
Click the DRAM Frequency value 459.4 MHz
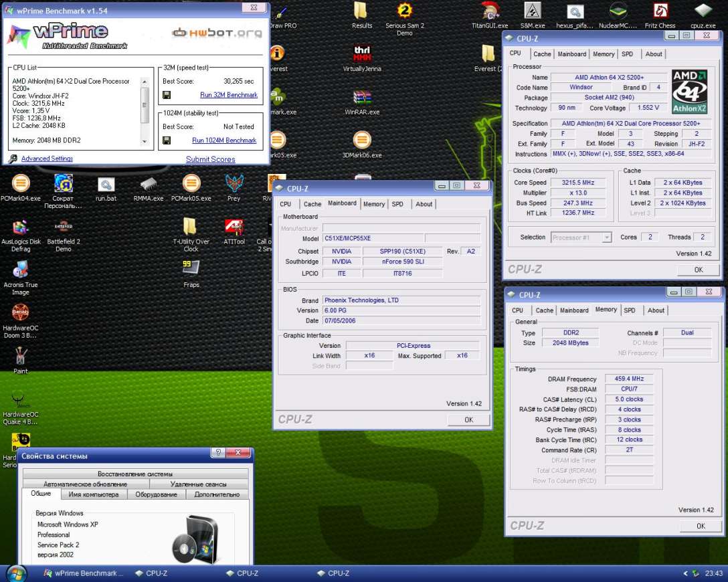coord(629,379)
